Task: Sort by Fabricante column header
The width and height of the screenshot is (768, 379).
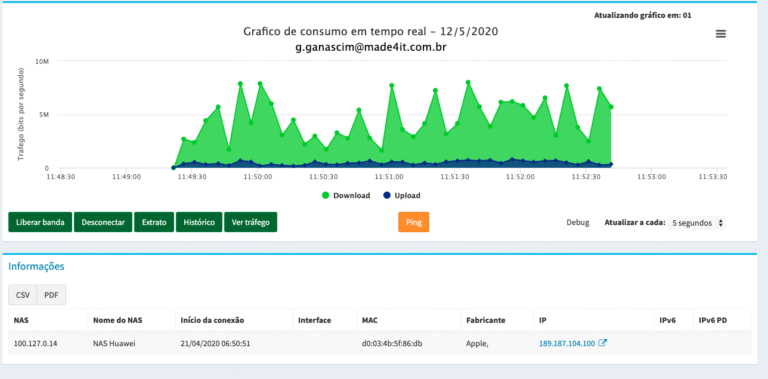Action: click(x=497, y=320)
